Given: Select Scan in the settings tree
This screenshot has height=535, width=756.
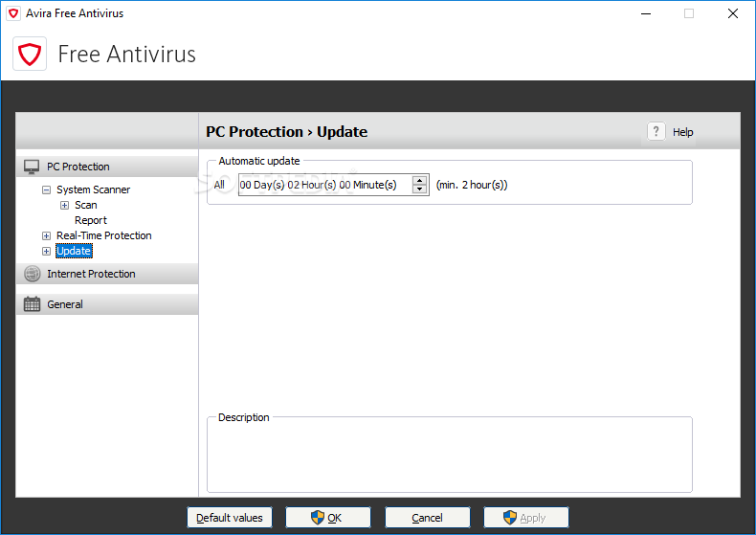Looking at the screenshot, I should [86, 206].
